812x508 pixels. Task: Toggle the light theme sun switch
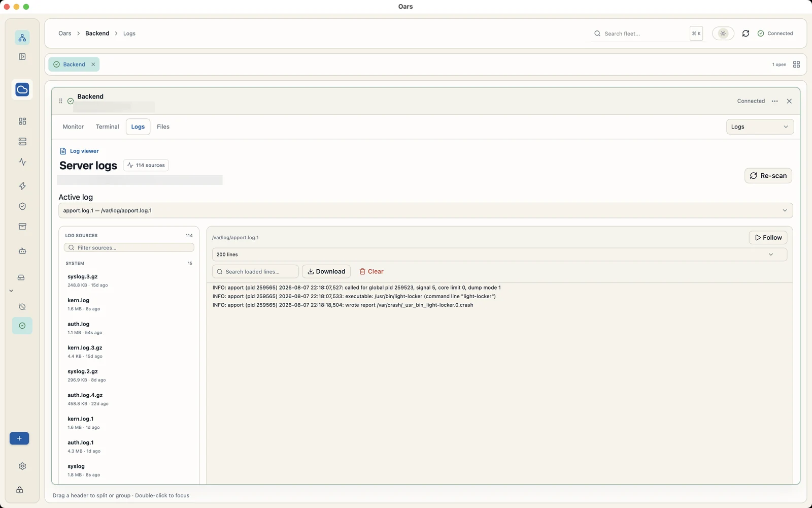(x=723, y=34)
